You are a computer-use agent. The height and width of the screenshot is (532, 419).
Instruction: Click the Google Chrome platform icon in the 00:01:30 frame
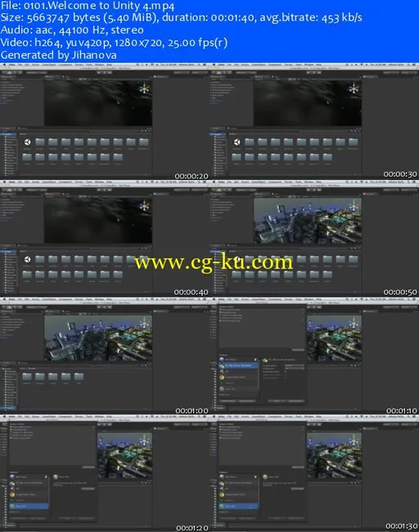(x=222, y=494)
